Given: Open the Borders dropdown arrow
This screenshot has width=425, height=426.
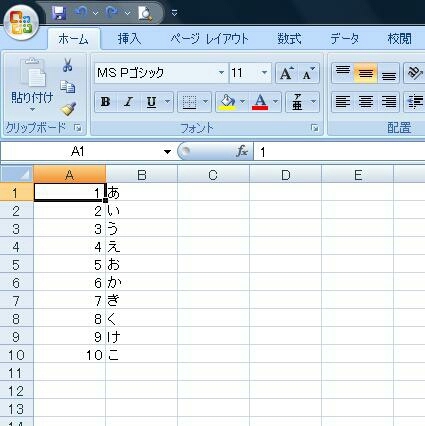Looking at the screenshot, I should click(x=205, y=102).
